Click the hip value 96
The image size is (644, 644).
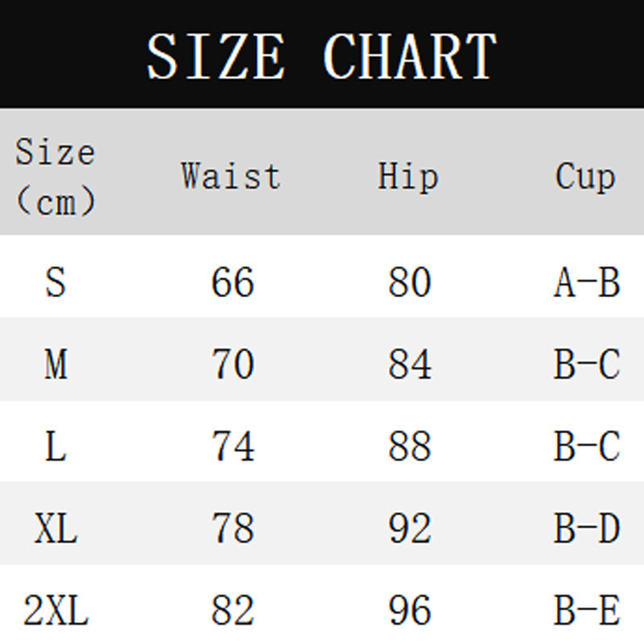410,612
